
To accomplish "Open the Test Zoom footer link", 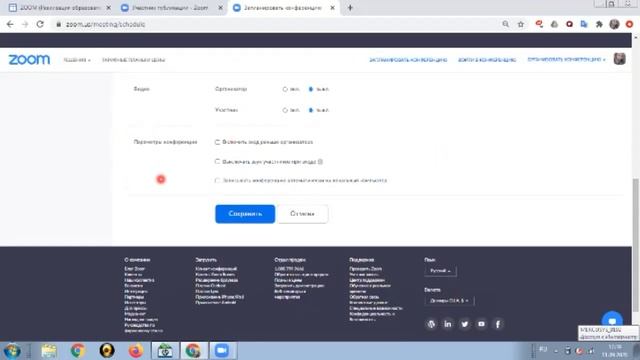I will pos(365,269).
